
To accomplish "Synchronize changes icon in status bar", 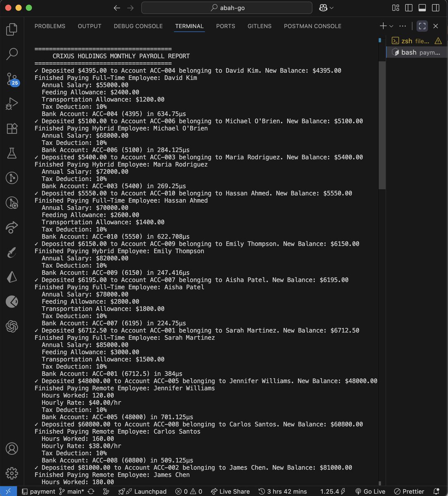I will click(91, 491).
